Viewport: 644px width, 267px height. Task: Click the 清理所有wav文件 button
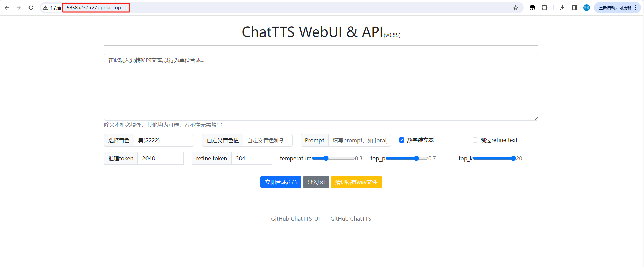coord(356,182)
